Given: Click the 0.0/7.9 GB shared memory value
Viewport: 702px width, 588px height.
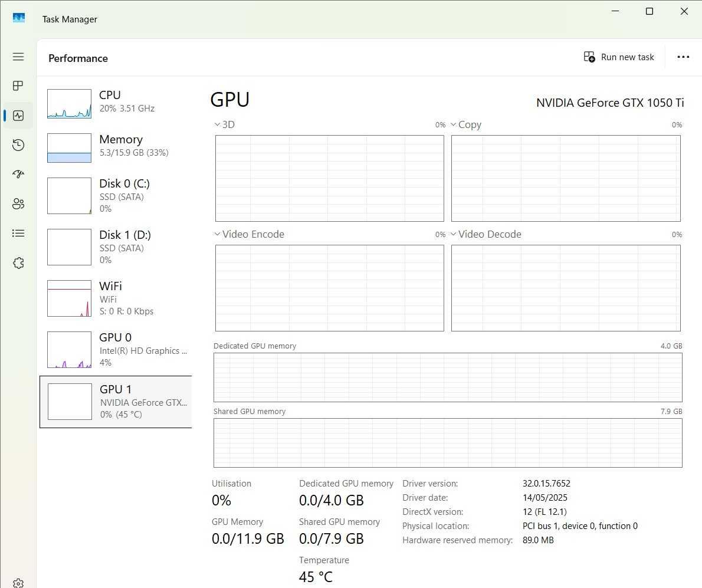Looking at the screenshot, I should (x=332, y=538).
